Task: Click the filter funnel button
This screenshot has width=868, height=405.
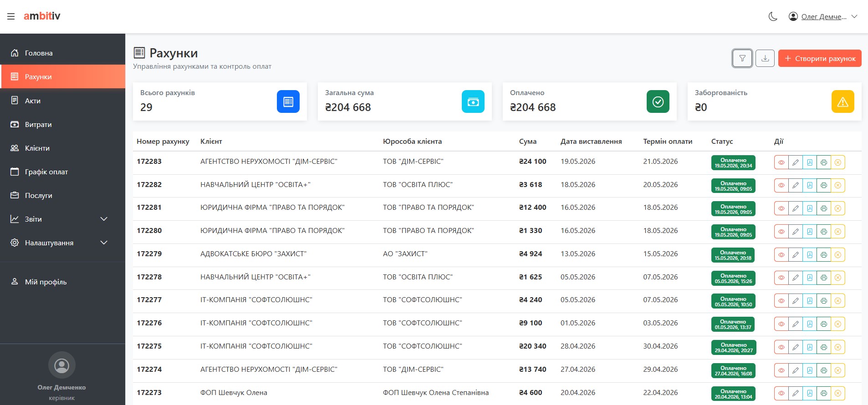Action: point(742,58)
